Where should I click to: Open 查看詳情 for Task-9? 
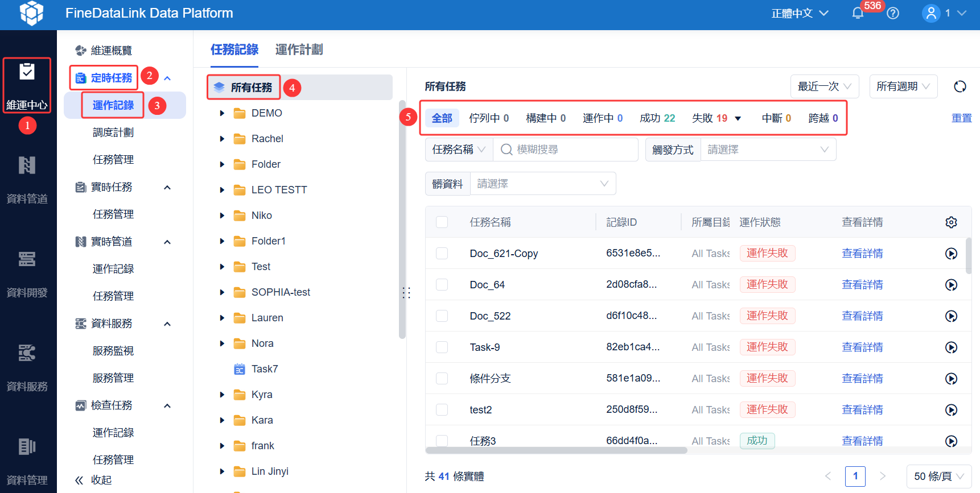point(862,347)
